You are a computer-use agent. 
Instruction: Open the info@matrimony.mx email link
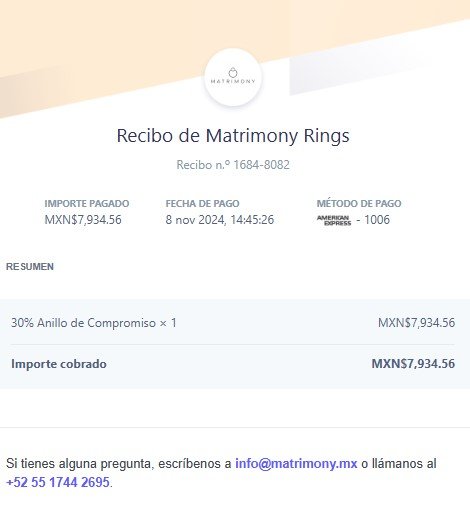pos(296,464)
